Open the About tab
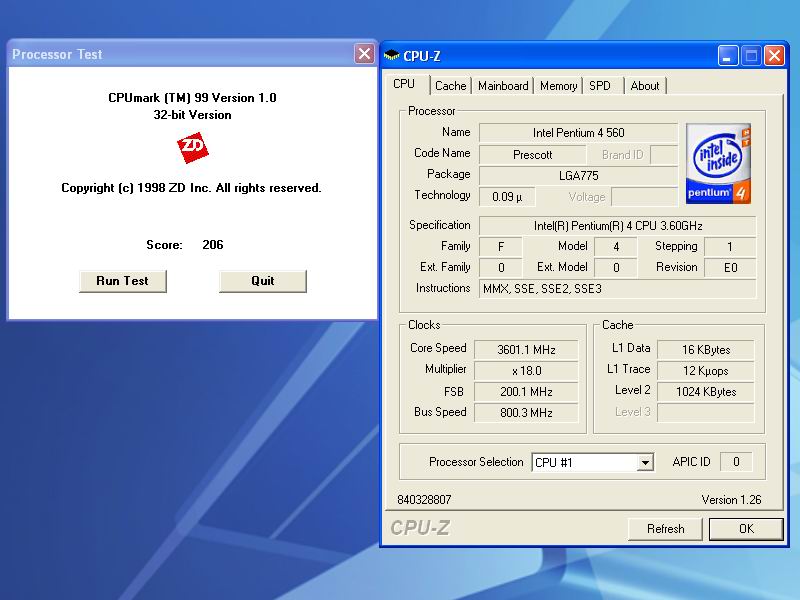The width and height of the screenshot is (800, 600). (x=645, y=86)
